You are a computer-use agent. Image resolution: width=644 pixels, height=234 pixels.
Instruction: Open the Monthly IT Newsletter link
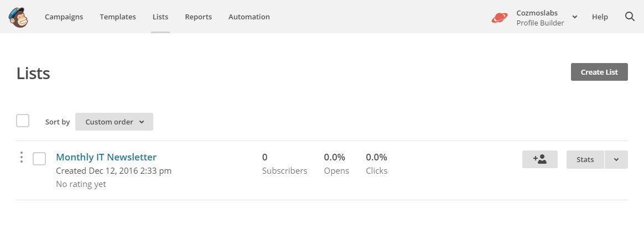[106, 157]
